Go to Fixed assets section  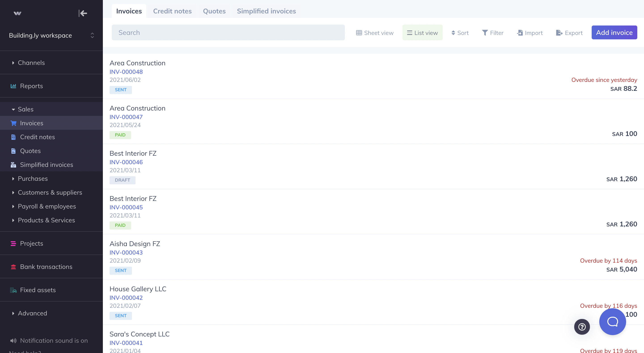(x=38, y=290)
